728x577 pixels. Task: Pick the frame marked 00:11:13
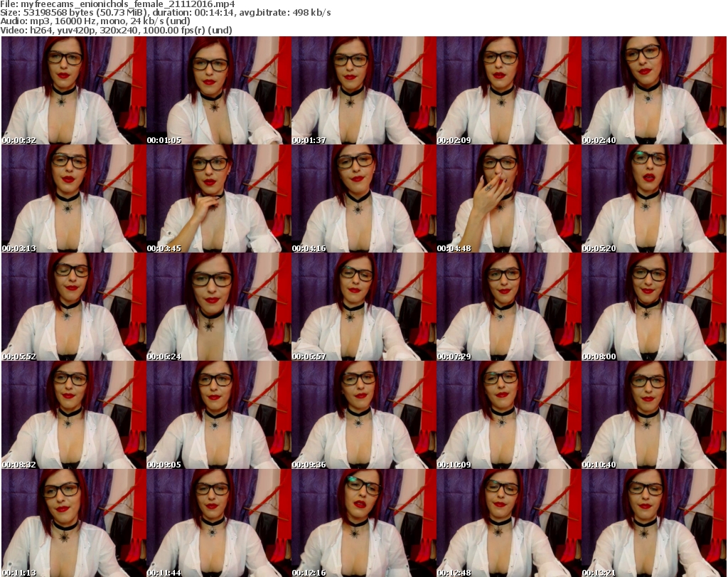click(74, 523)
